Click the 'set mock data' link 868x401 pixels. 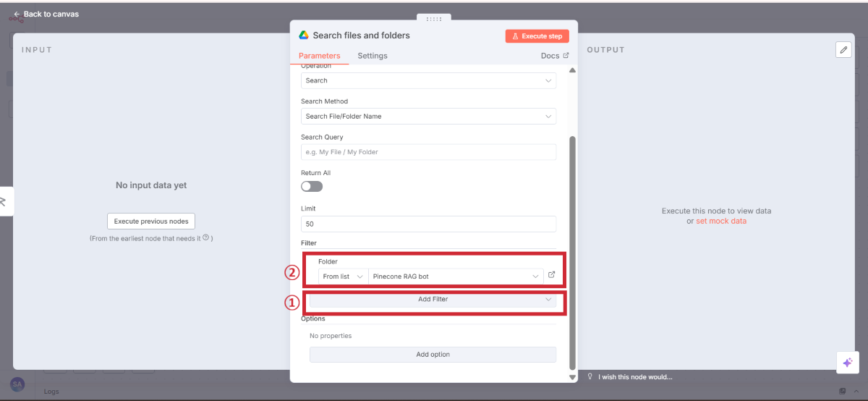[720, 221]
